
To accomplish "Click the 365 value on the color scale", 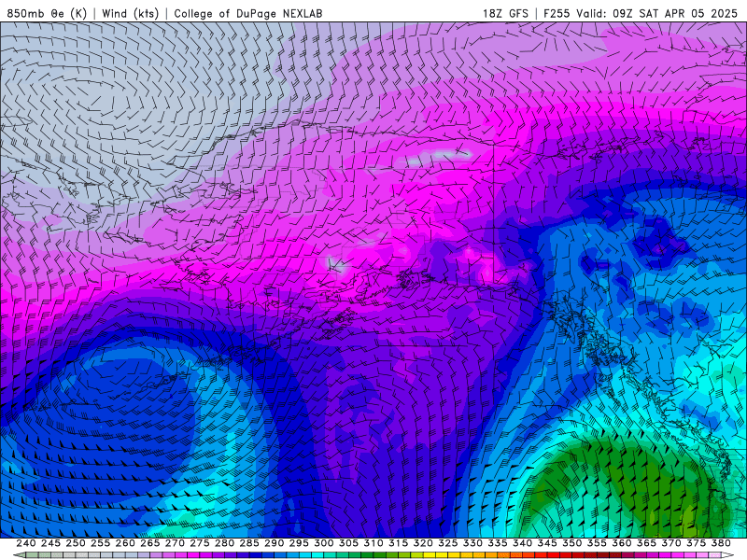I will (646, 543).
